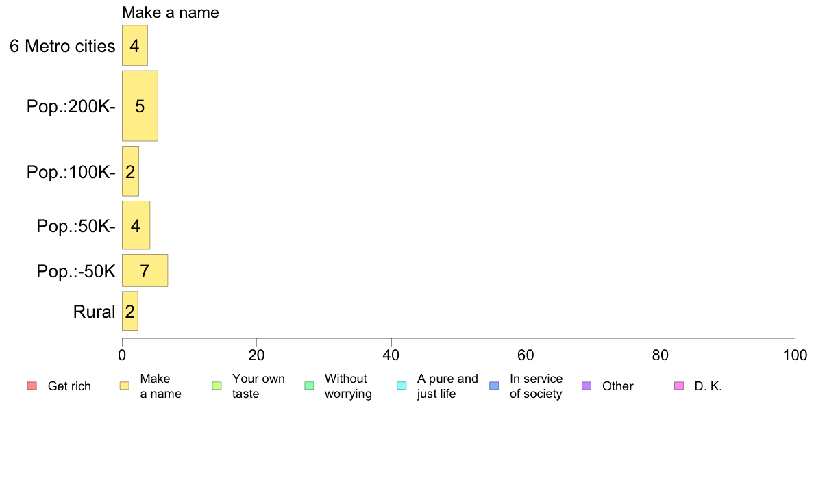The height and width of the screenshot is (504, 814).
Task: Click the Rural axis label
Action: [94, 312]
